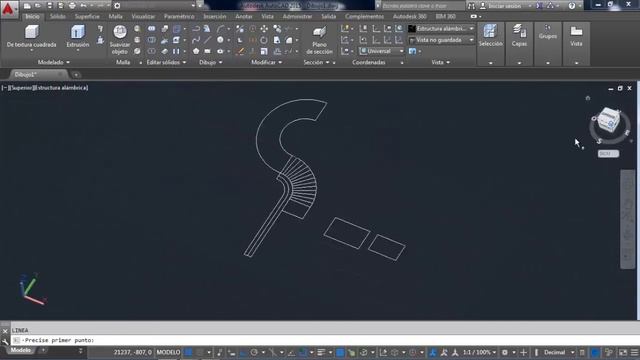640x360 pixels.
Task: Open the Inserción ribbon tab
Action: 215,16
